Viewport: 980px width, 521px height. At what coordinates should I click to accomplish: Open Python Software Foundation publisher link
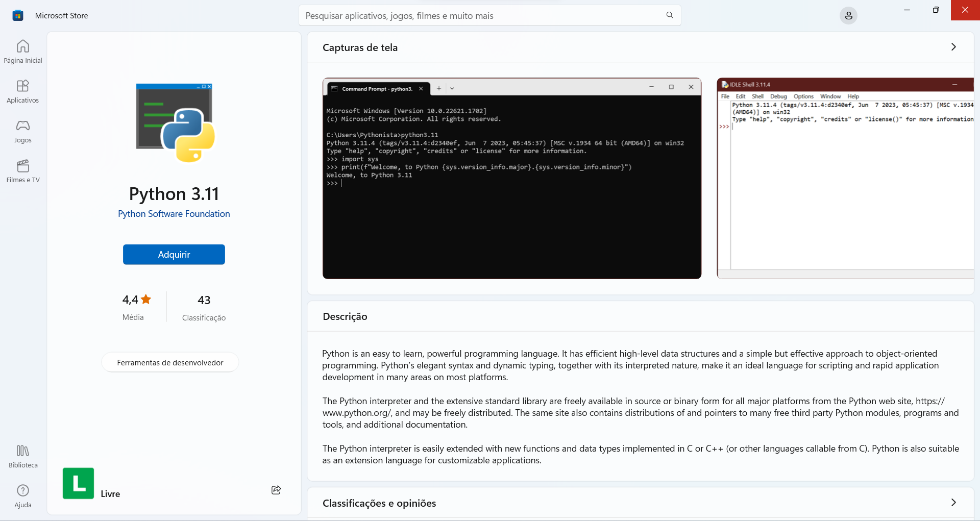[174, 214]
